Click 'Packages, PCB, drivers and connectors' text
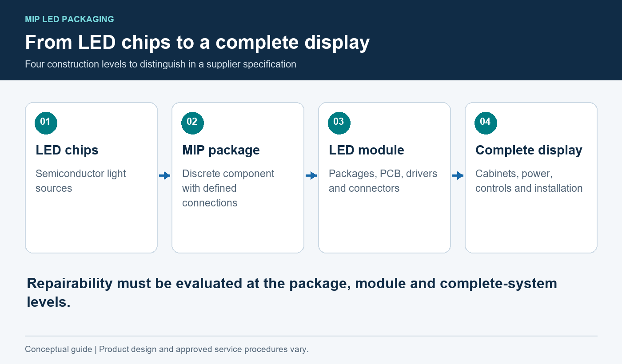Image resolution: width=622 pixels, height=364 pixels. point(383,181)
